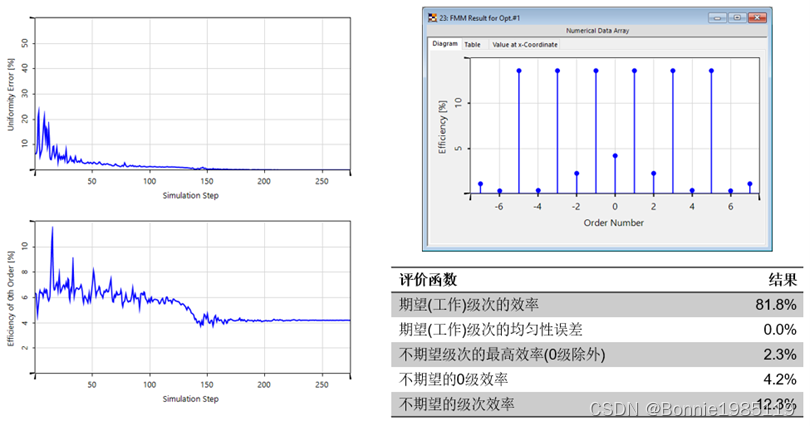
Task: Click the Efficiency [%] axis label in diagram
Action: 442,127
